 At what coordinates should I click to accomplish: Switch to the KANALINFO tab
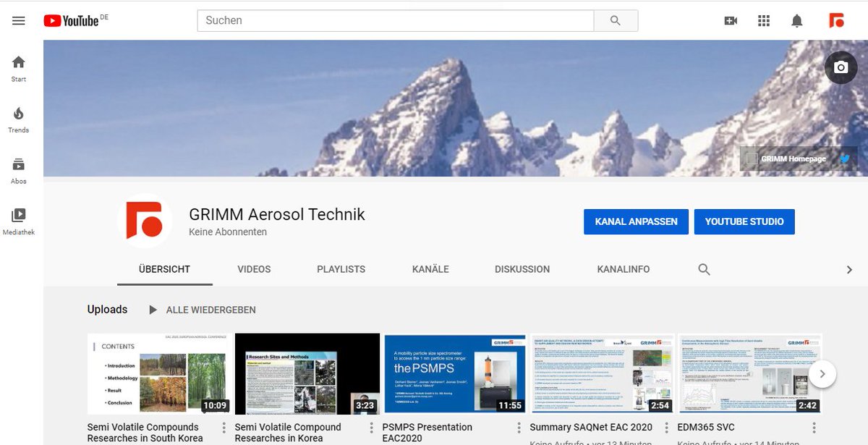coord(624,269)
